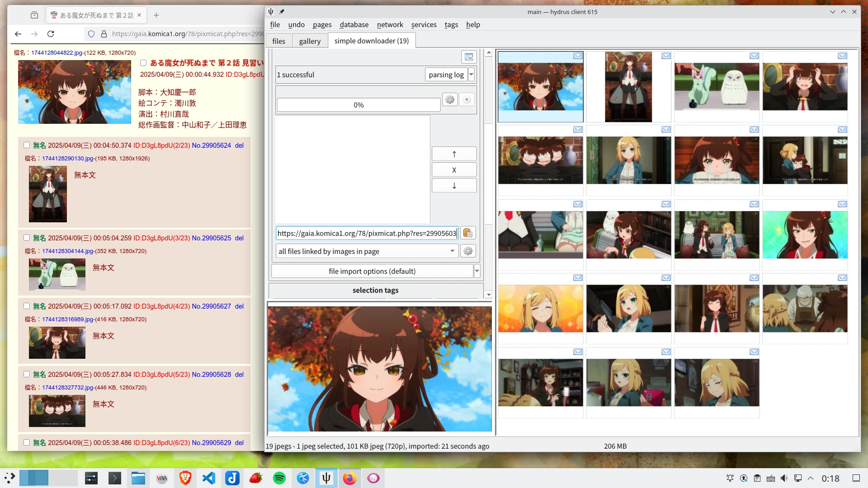This screenshot has width=868, height=488.
Task: Switch to the gallery tab
Action: pyautogui.click(x=310, y=41)
